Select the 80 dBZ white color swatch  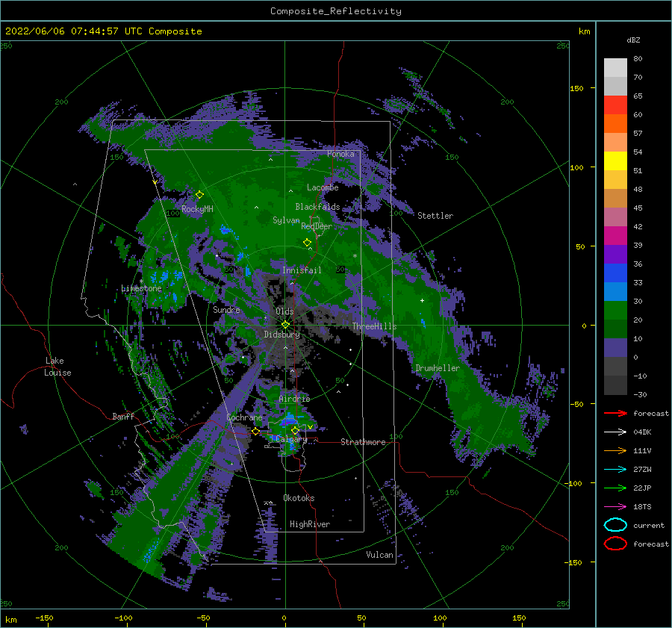click(615, 67)
